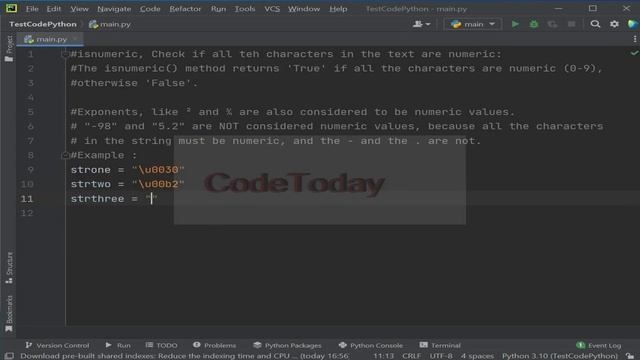Collapse the comment block fold at line 1
The width and height of the screenshot is (640, 360).
click(x=64, y=53)
